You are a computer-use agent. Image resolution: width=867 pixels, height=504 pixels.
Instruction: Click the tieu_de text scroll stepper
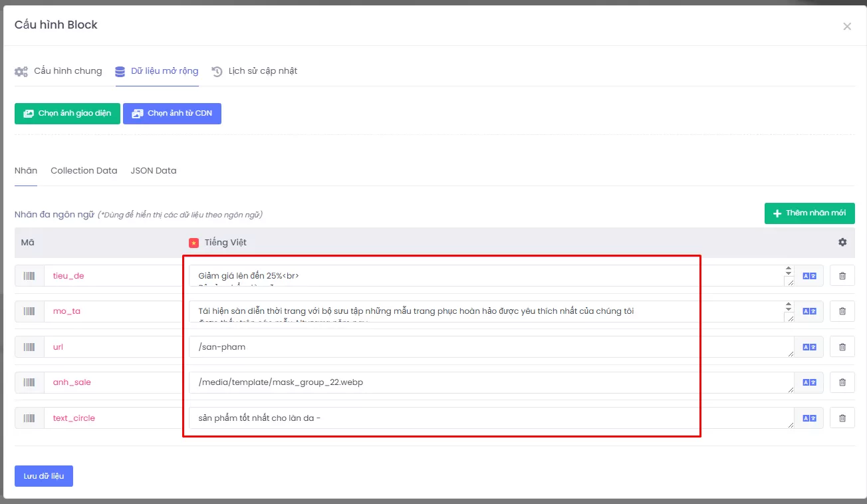tap(789, 271)
